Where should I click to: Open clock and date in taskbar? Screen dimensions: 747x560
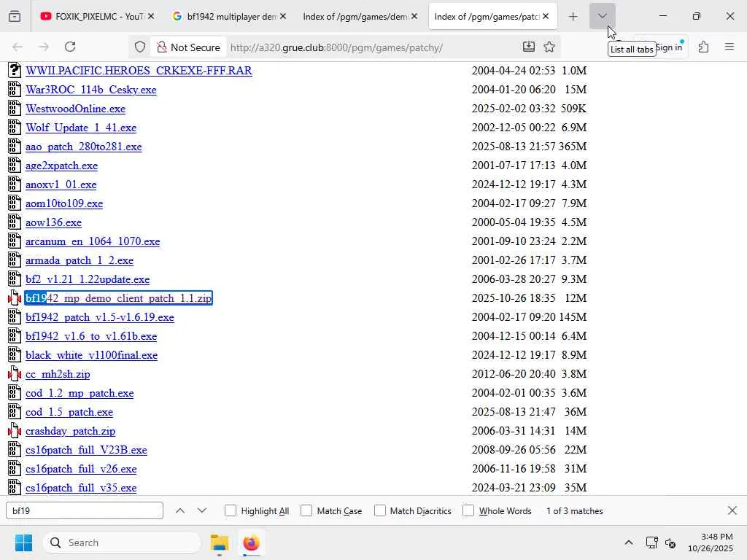tap(711, 542)
